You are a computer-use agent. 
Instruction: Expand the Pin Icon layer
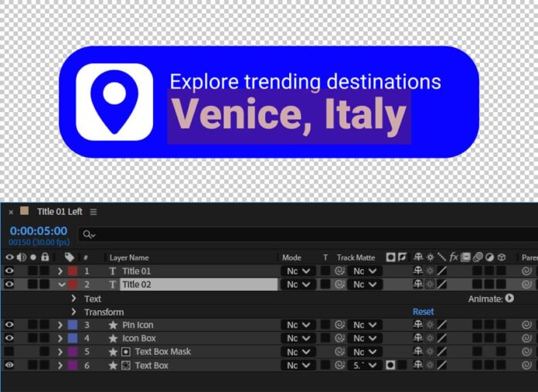(x=60, y=325)
